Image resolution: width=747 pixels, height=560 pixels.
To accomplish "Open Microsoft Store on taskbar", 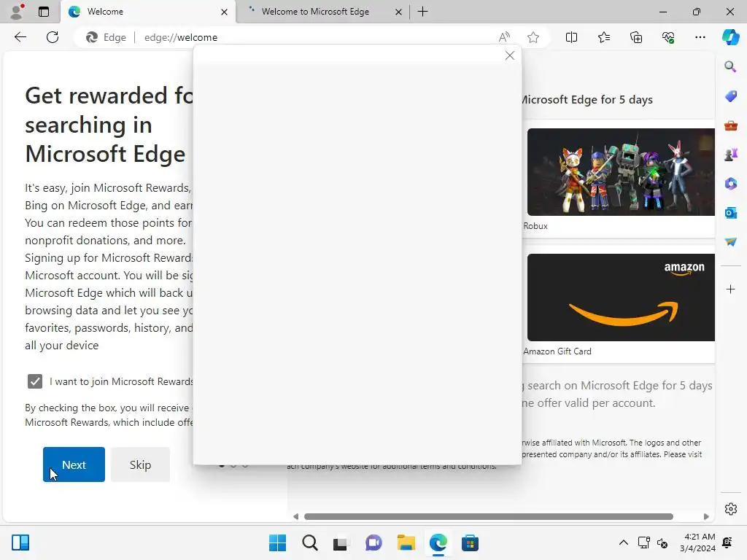I will 470,542.
